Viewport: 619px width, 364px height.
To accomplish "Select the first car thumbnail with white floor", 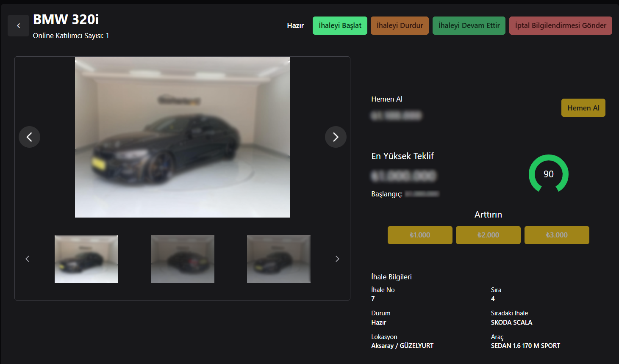I will (x=86, y=259).
